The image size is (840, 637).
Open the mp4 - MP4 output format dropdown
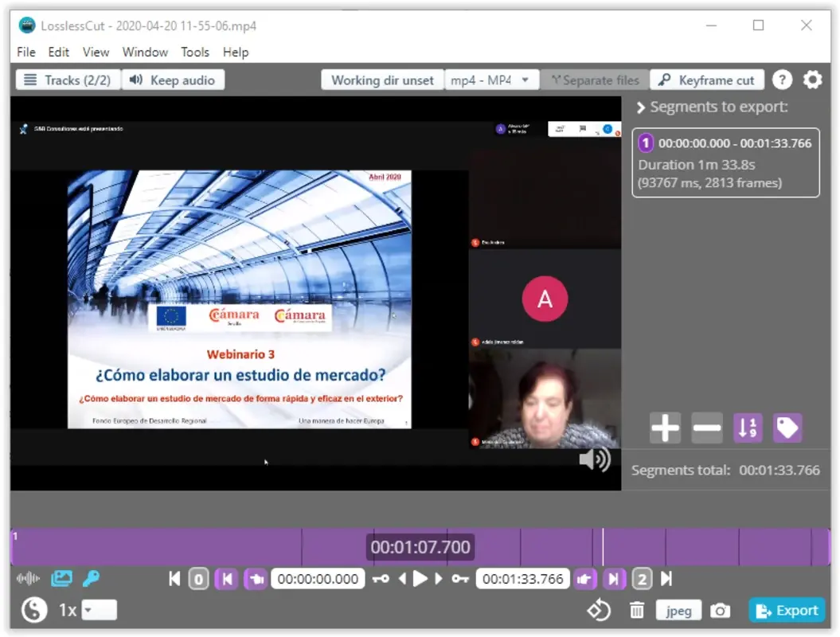492,80
